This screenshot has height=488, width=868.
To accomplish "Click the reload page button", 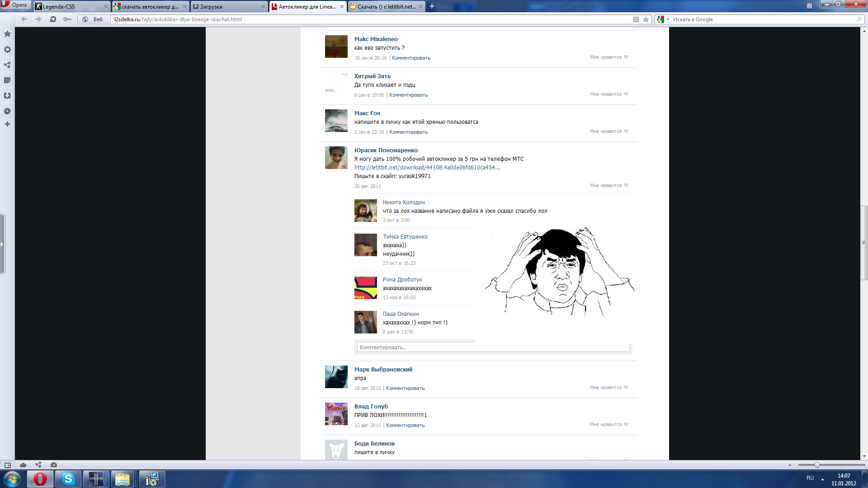I will pos(53,19).
